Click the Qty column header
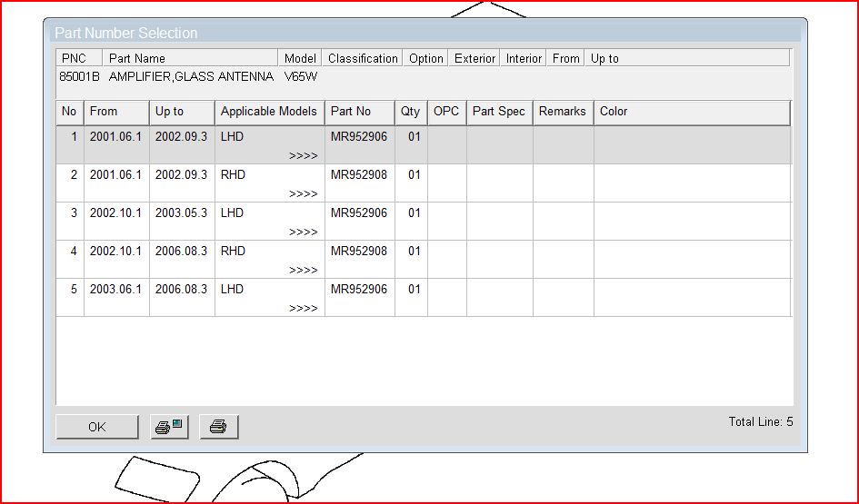 (411, 112)
